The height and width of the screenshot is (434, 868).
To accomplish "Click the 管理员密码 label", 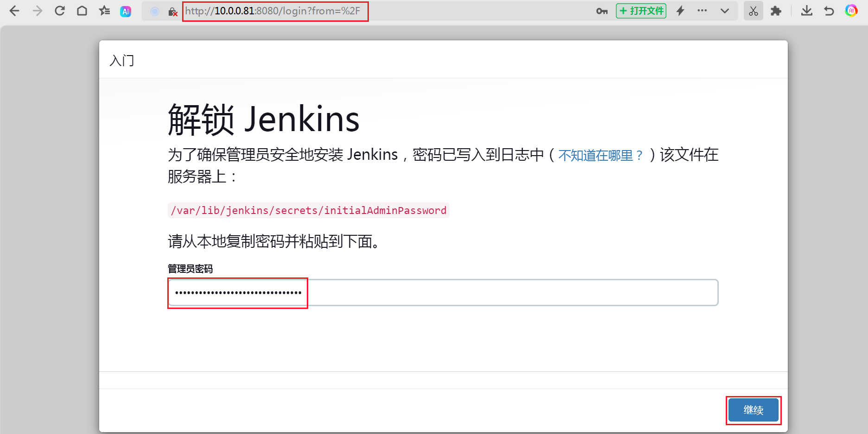I will pos(190,269).
